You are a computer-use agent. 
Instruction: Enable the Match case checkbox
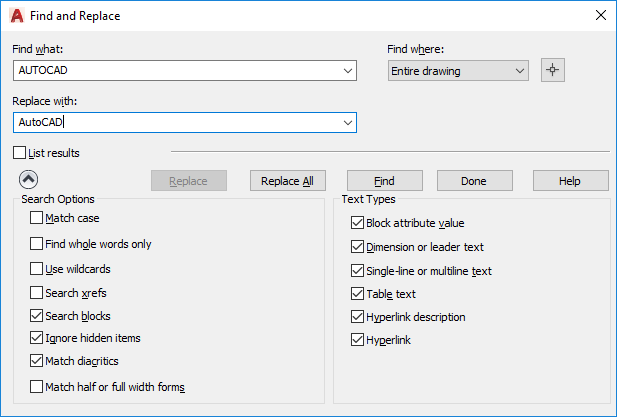pos(37,218)
